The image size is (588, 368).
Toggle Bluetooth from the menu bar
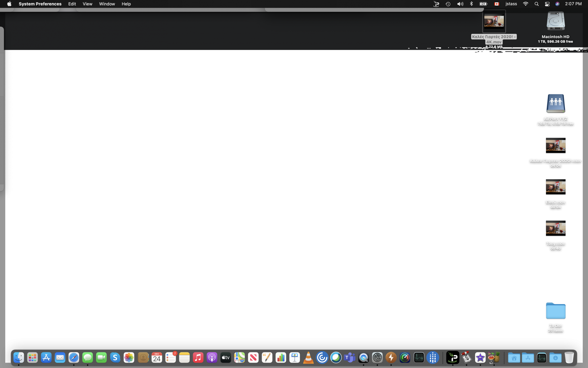point(471,4)
